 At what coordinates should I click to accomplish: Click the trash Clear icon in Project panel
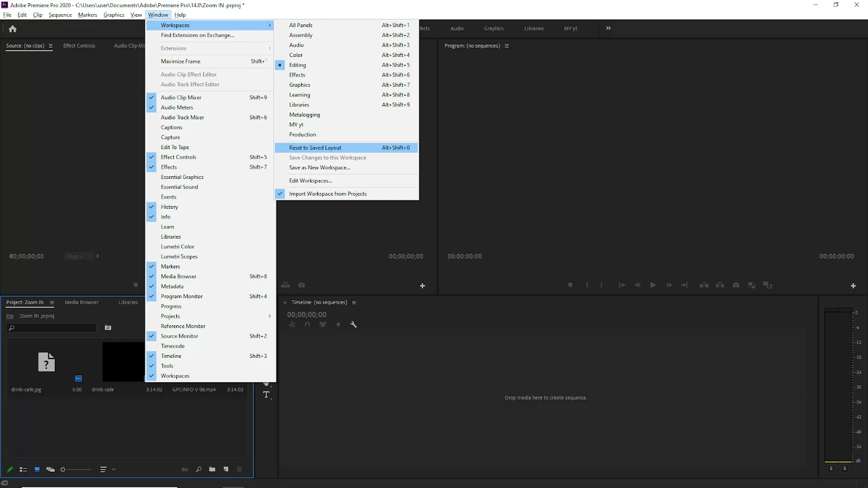(239, 470)
